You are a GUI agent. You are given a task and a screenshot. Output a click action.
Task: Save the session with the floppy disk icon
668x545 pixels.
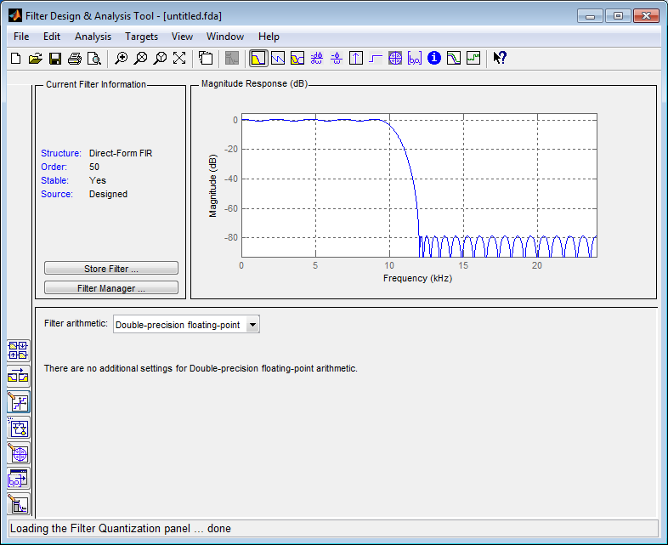click(x=55, y=58)
